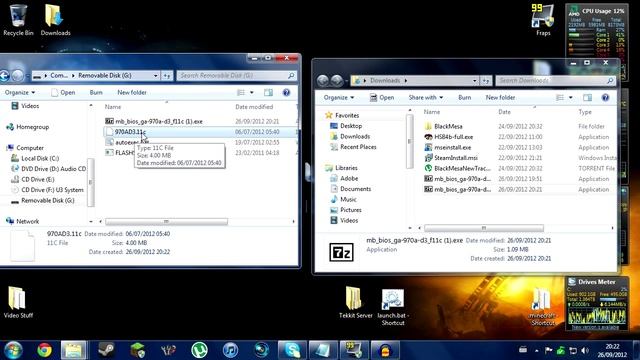This screenshot has height=360, width=640.
Task: Open help in the Removable Disk window
Action: click(287, 93)
